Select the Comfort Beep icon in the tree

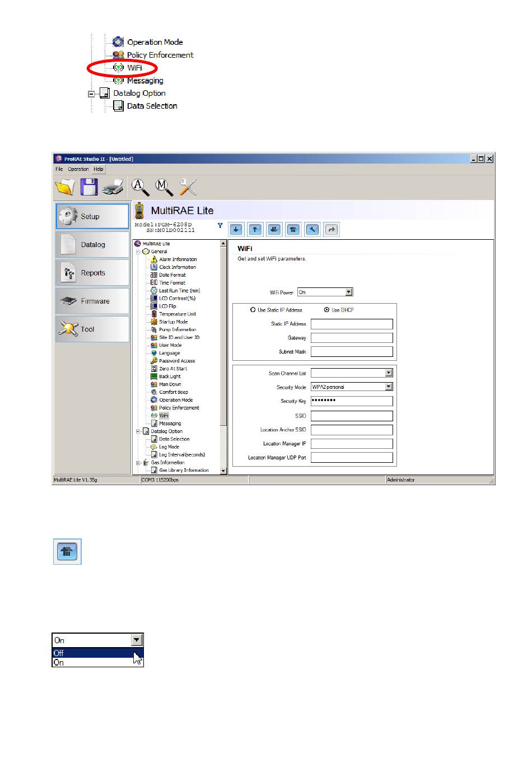154,393
